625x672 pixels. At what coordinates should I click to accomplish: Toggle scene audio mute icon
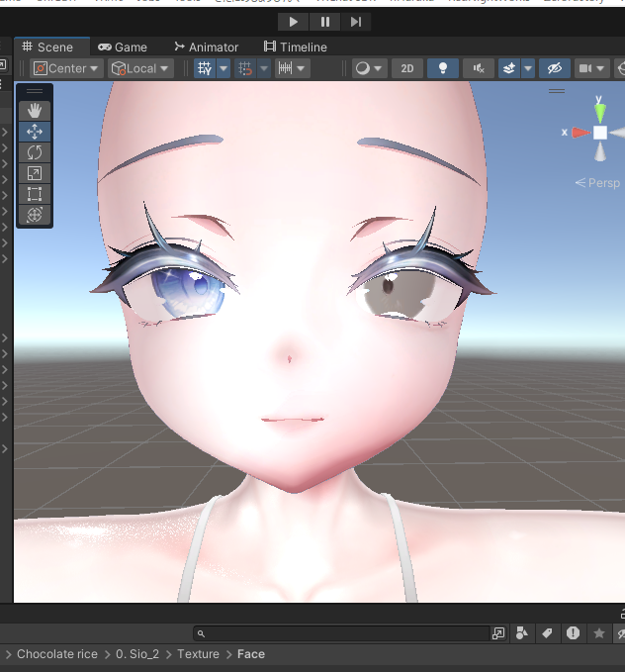pyautogui.click(x=479, y=68)
